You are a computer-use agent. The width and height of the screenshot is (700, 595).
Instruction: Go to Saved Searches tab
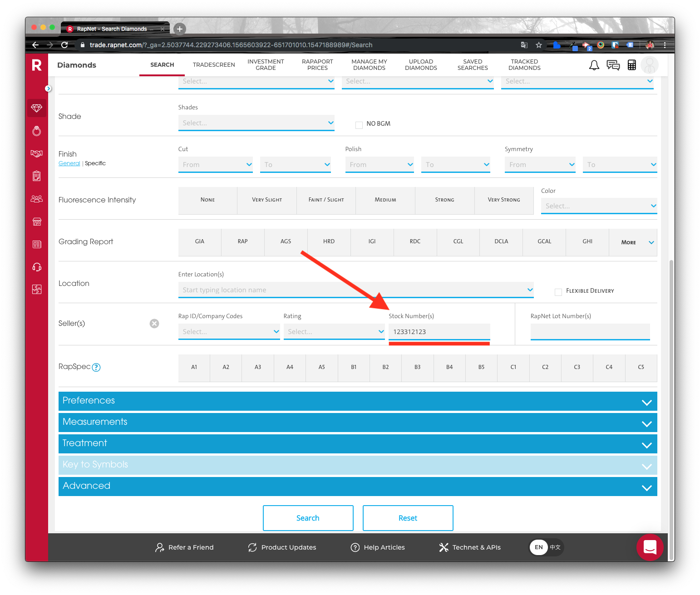pyautogui.click(x=473, y=65)
